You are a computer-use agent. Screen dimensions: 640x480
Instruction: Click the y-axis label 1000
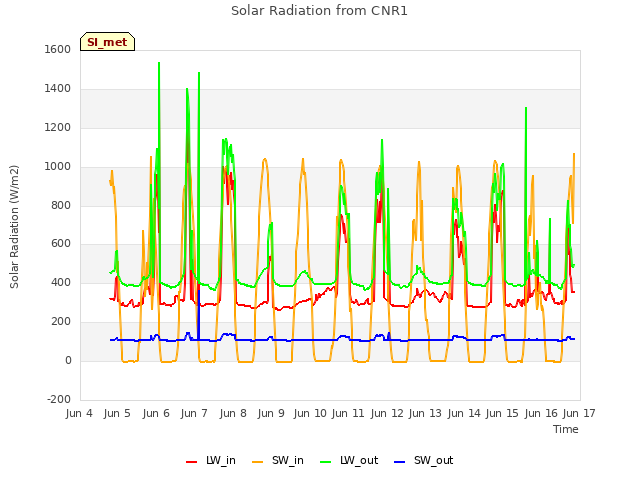tap(58, 166)
